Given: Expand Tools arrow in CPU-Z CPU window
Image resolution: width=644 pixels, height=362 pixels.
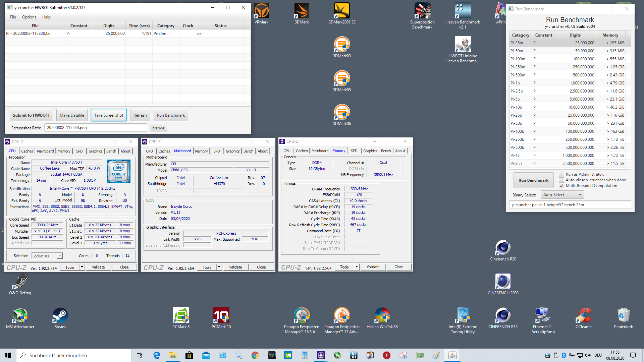Looking at the screenshot, I should (82, 267).
